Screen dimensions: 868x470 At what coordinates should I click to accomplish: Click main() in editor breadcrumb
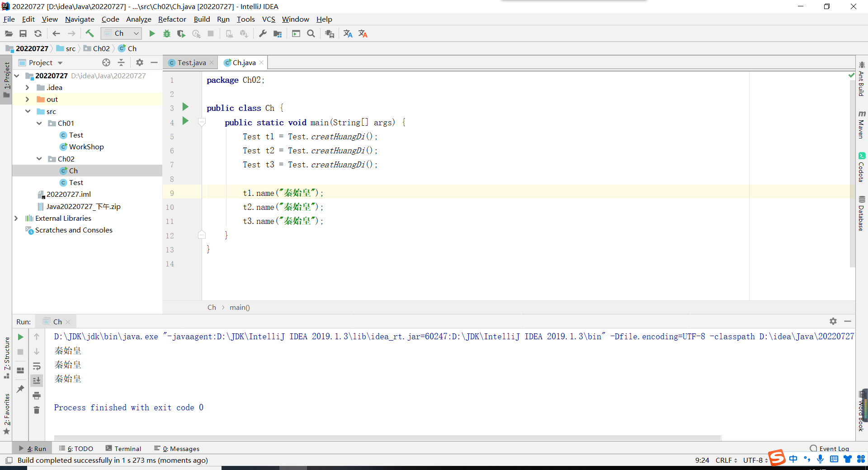(x=240, y=307)
